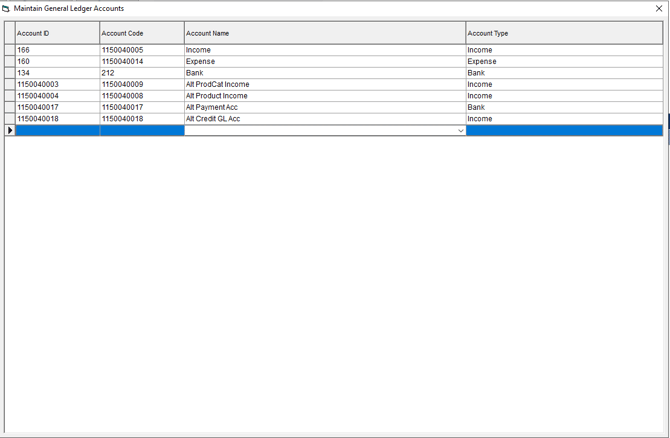Click the Account Code column header

click(142, 33)
